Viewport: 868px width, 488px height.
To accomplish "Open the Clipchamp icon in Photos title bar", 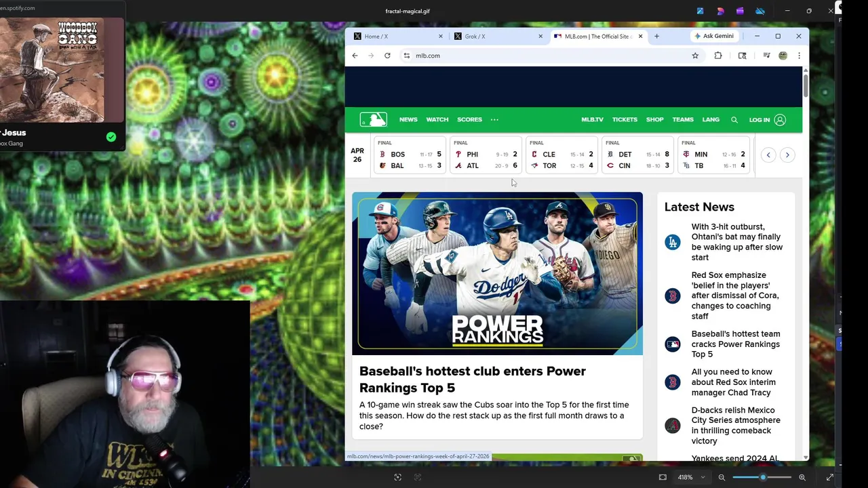I will pos(740,11).
